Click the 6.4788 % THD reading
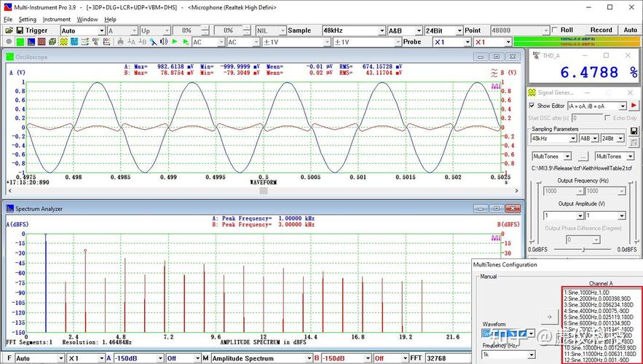The height and width of the screenshot is (364, 643). tap(599, 73)
